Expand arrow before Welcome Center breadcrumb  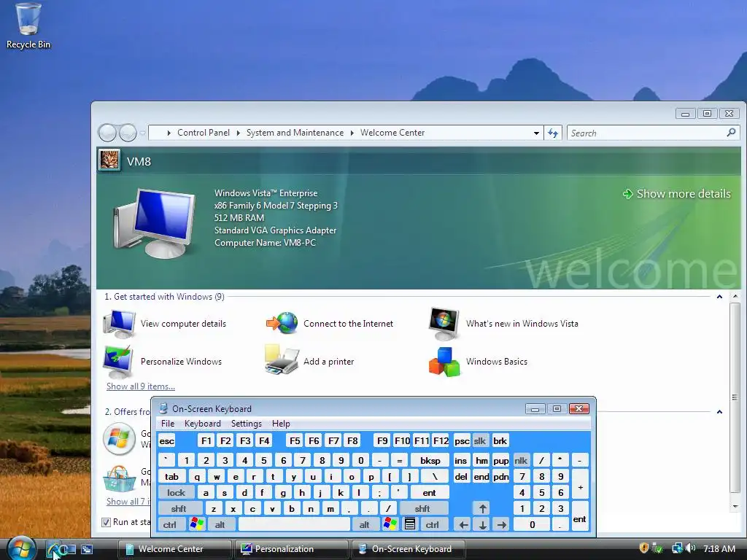pos(352,133)
